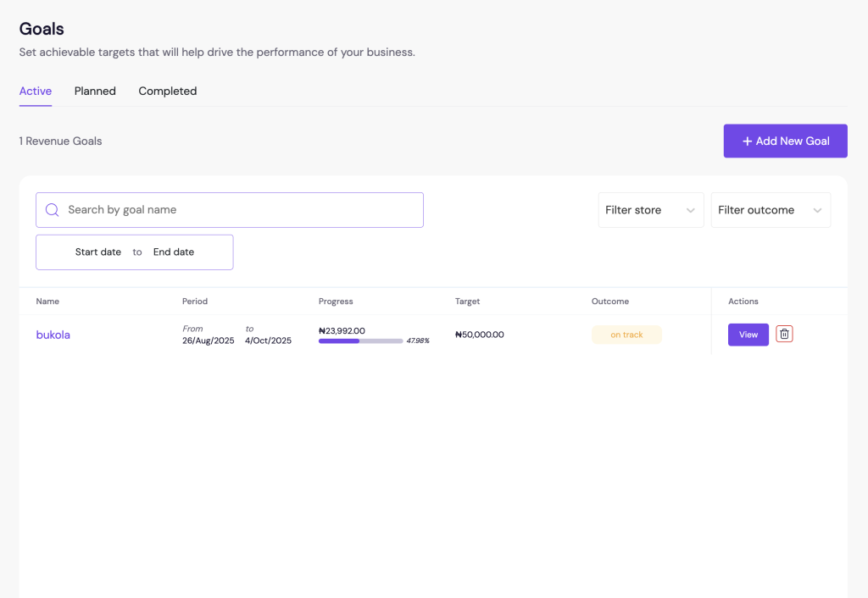Click the Target column header
This screenshot has width=868, height=598.
pos(467,302)
